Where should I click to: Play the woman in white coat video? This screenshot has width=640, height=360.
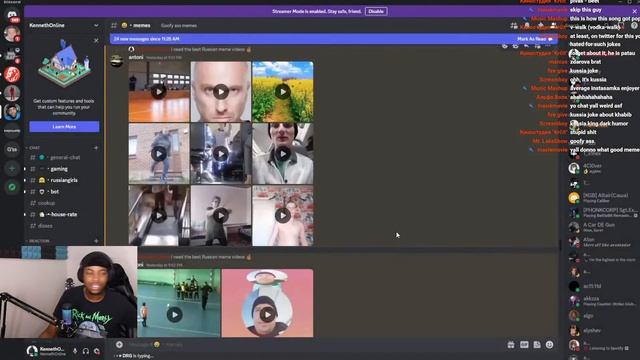tap(283, 153)
